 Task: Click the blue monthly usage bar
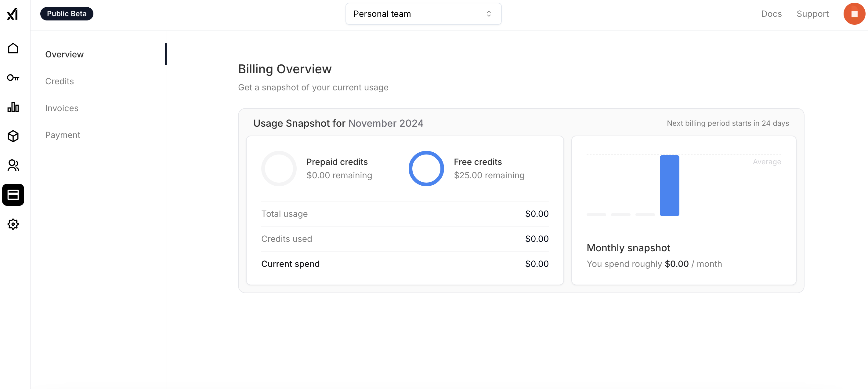point(669,186)
